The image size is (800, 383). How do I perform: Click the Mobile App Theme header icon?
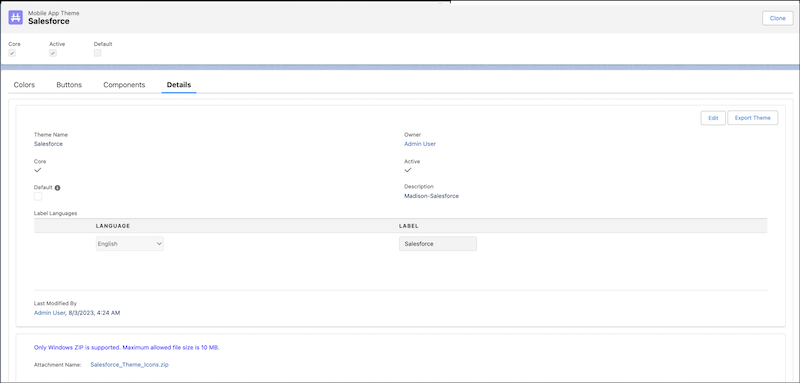click(x=16, y=17)
